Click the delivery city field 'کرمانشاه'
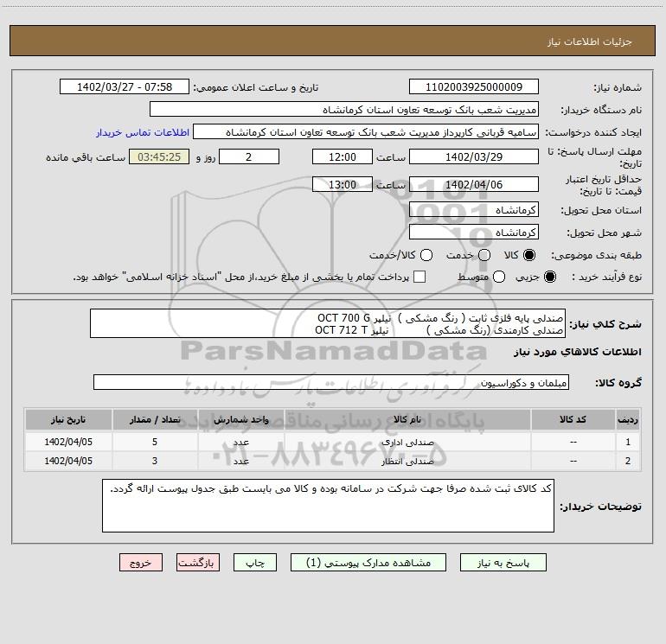 [474, 233]
